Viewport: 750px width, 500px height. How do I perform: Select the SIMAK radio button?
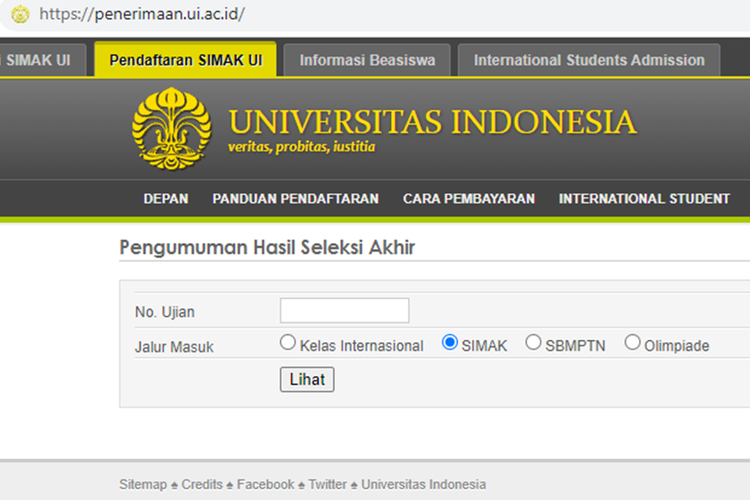[450, 343]
